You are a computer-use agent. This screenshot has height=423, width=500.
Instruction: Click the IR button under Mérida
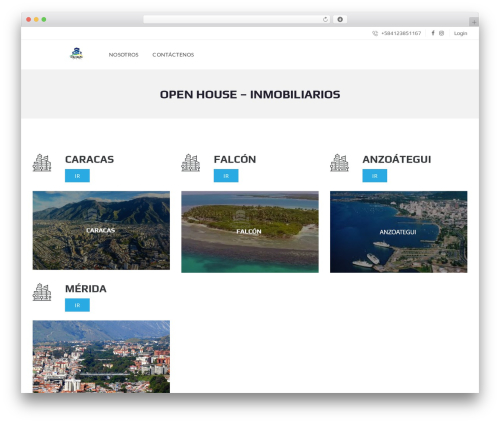pos(77,305)
